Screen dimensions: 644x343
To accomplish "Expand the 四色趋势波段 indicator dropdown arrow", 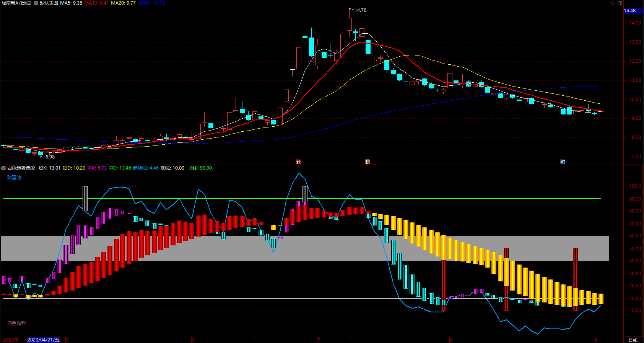I will pos(3,168).
